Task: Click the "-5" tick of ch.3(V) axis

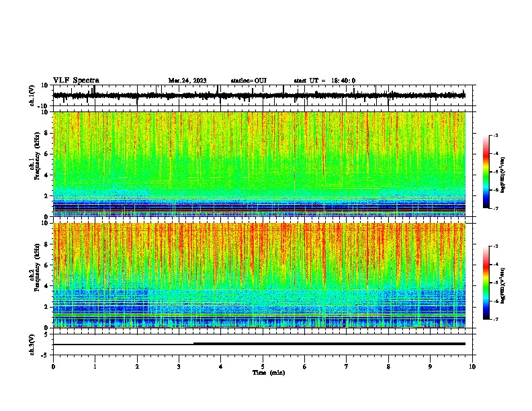Action: pos(45,355)
